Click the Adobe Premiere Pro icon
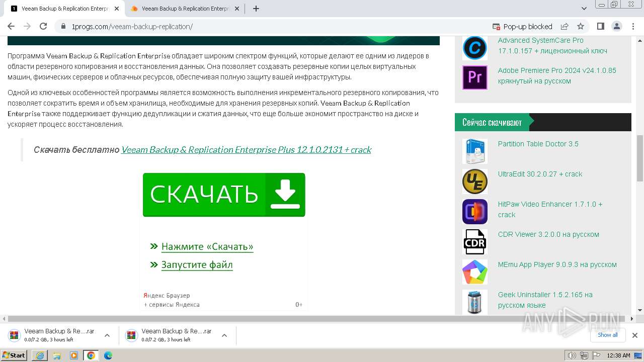Screen dimensions: 644x362 tap(474, 77)
